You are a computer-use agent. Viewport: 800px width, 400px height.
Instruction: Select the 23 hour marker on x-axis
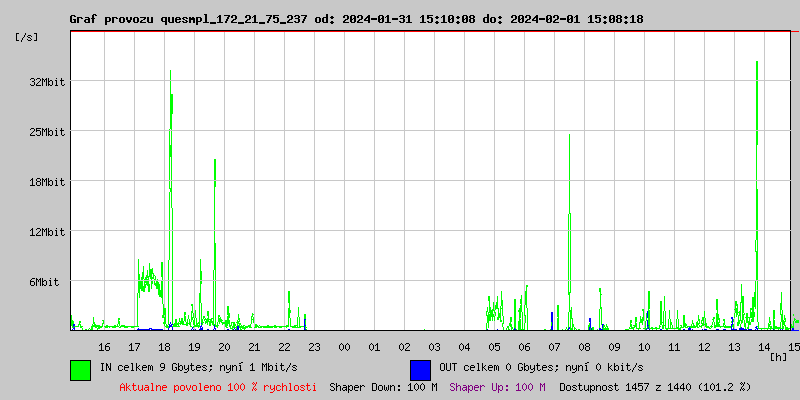pyautogui.click(x=314, y=346)
